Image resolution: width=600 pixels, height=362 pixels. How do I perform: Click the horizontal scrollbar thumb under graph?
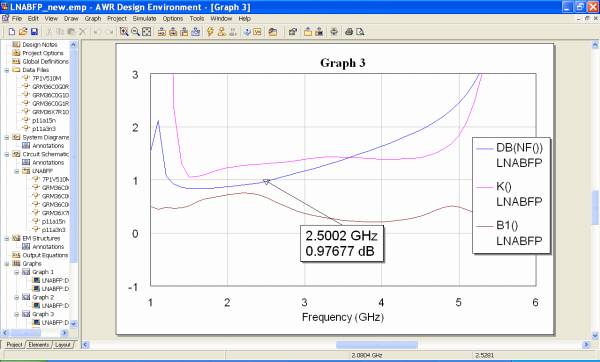pyautogui.click(x=377, y=345)
